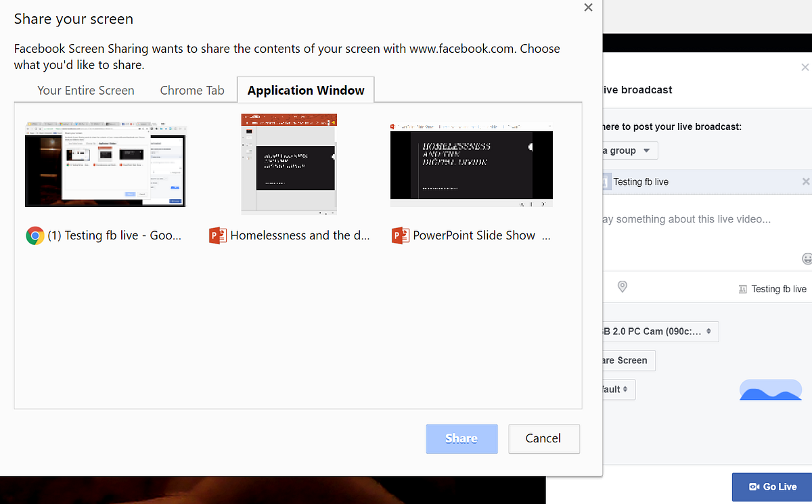Select the Application Window tab

point(306,90)
